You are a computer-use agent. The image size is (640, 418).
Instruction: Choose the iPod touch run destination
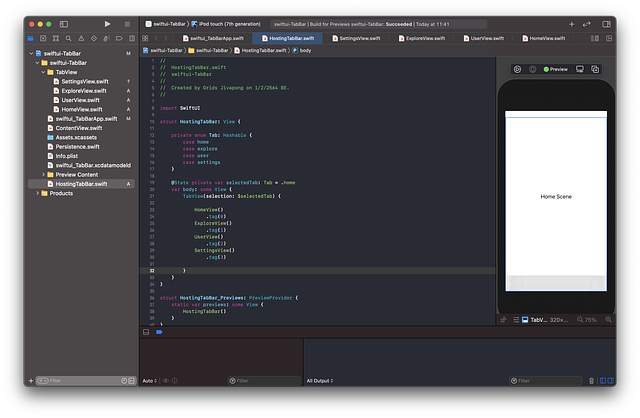click(x=226, y=24)
